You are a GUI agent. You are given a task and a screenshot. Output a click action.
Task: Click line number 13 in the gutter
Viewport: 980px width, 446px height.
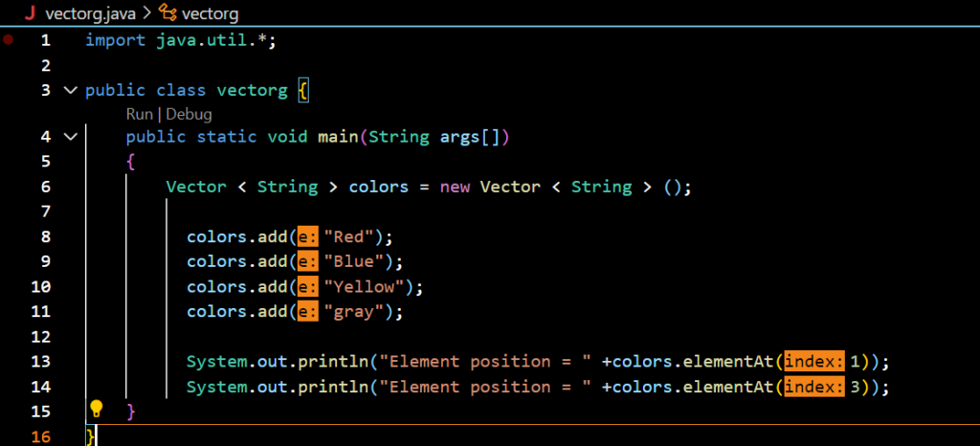point(40,362)
